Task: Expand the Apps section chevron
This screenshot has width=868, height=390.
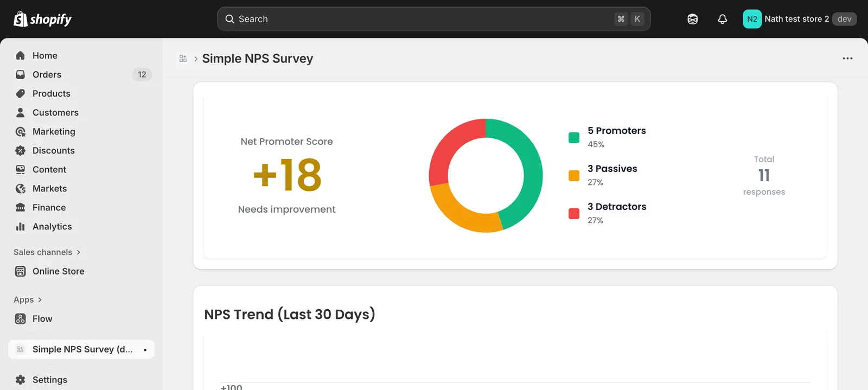Action: point(40,300)
